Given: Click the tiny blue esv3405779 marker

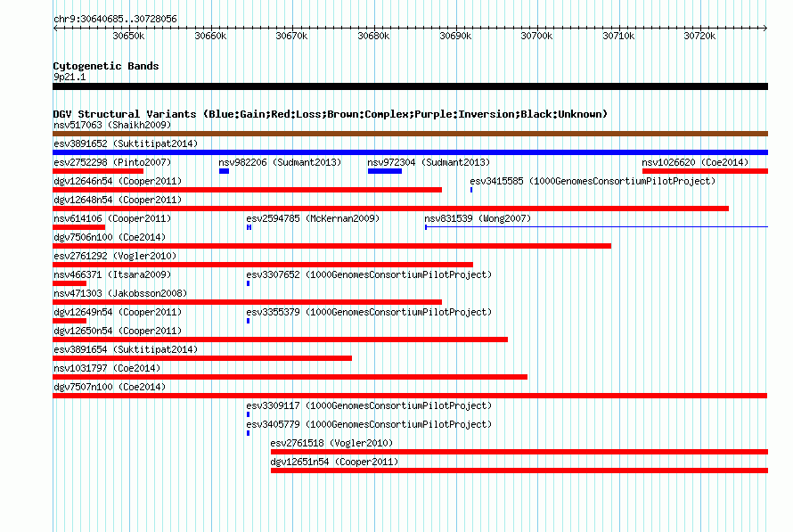Looking at the screenshot, I should point(248,433).
